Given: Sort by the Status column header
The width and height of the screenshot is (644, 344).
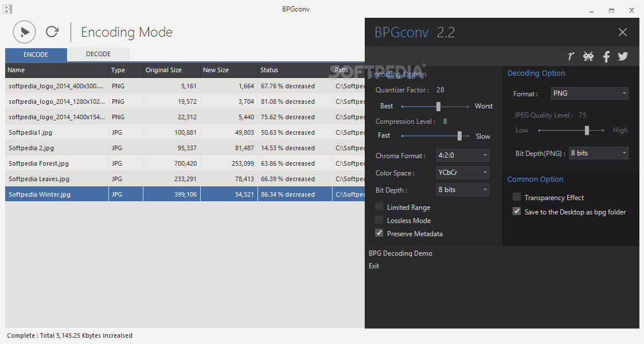Looking at the screenshot, I should [x=295, y=70].
